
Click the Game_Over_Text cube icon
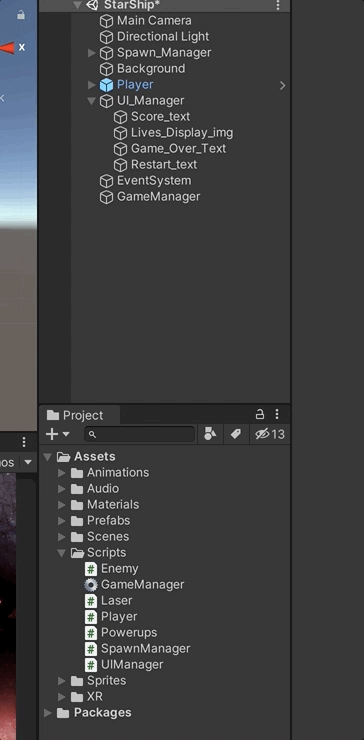pyautogui.click(x=120, y=149)
